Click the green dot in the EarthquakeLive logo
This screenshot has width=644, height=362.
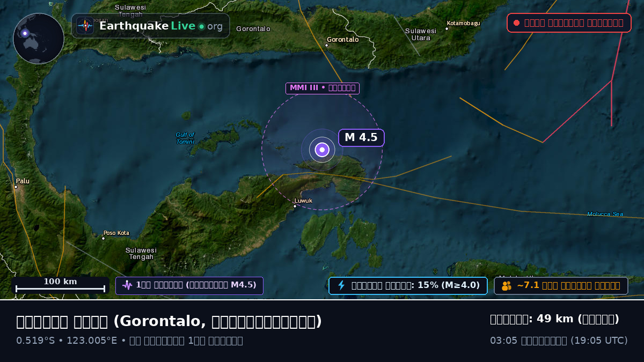[201, 26]
